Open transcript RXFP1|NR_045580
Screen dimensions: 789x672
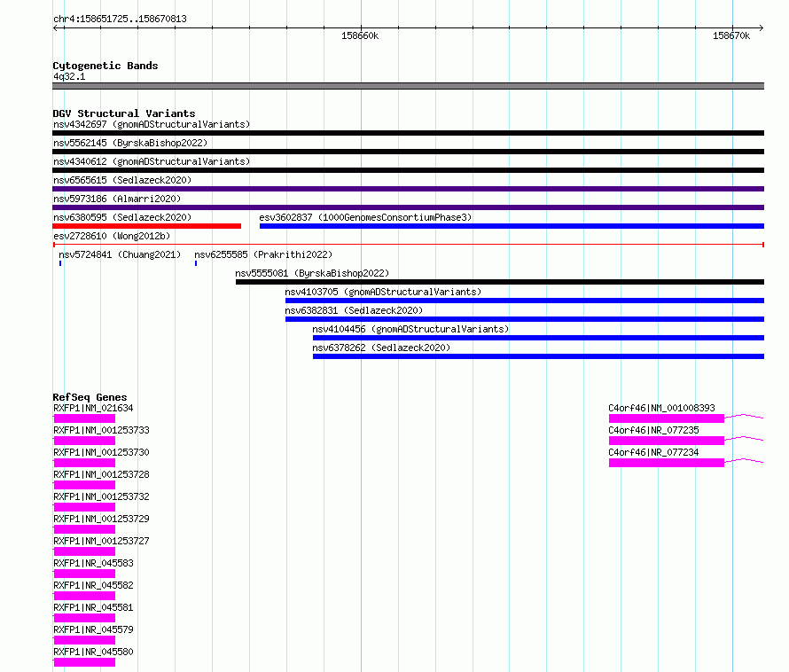click(93, 652)
